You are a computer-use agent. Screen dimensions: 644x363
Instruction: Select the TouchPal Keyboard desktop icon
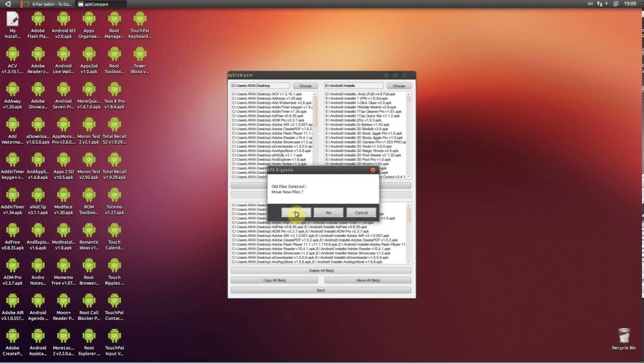140,25
